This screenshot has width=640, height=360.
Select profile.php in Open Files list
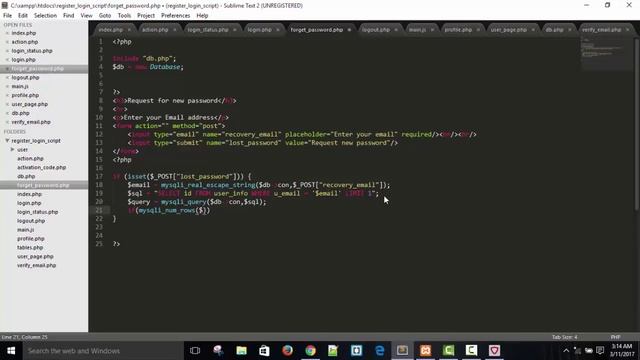coord(25,95)
